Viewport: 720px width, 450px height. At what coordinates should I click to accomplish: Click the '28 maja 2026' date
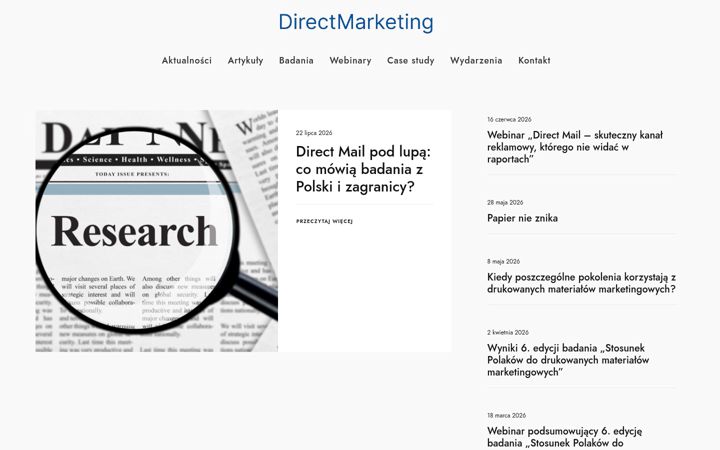click(505, 202)
